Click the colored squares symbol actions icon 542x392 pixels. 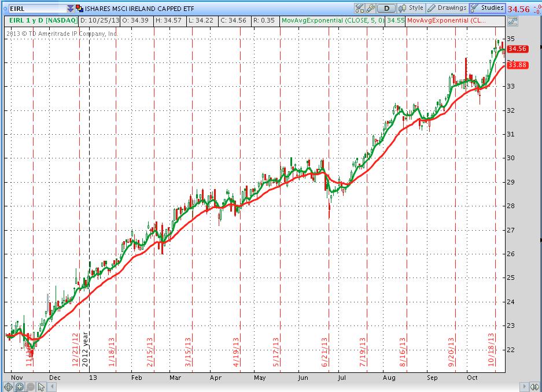pyautogui.click(x=79, y=9)
